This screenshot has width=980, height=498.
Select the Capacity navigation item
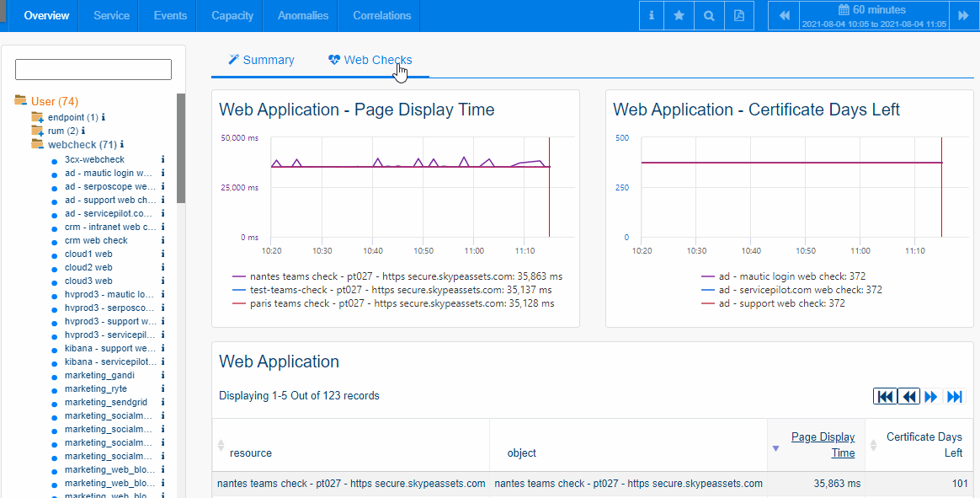[x=232, y=15]
